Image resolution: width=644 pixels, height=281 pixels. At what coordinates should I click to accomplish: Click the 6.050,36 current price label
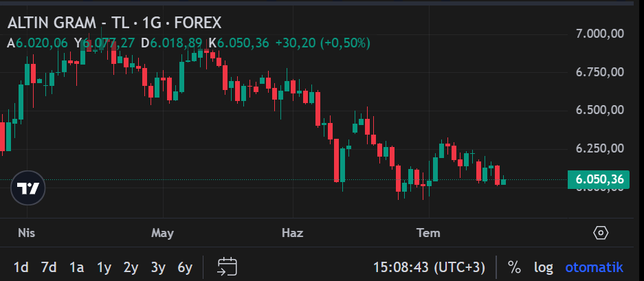point(598,179)
